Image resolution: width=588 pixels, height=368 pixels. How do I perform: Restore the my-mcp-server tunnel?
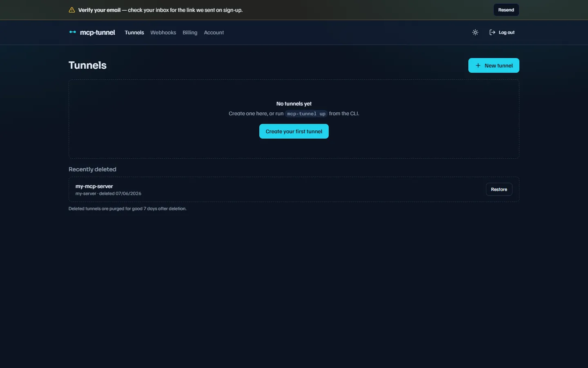[499, 189]
